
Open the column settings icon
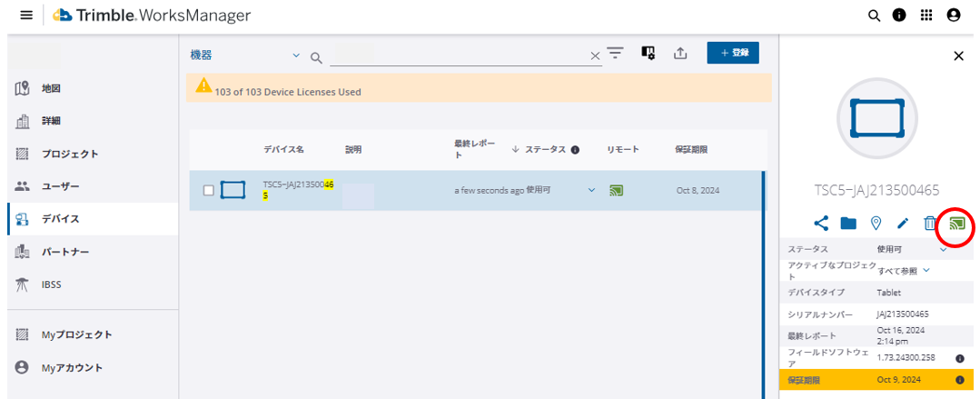pos(648,54)
